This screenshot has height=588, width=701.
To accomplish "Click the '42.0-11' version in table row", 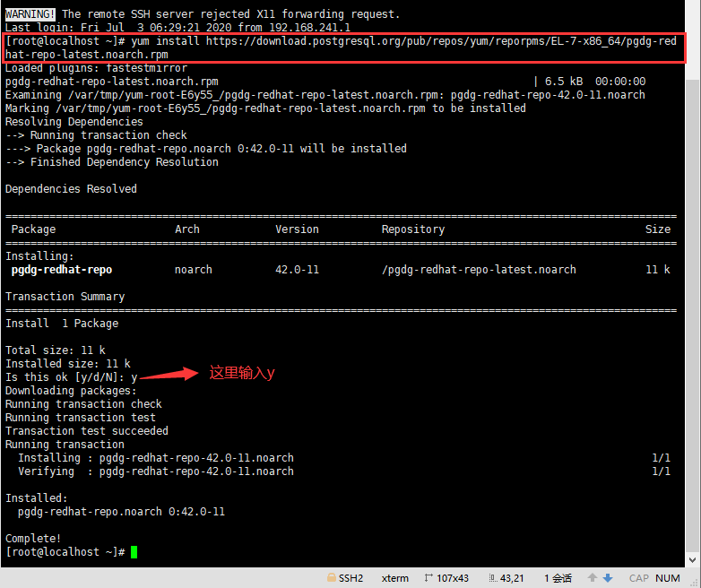I will pos(298,270).
